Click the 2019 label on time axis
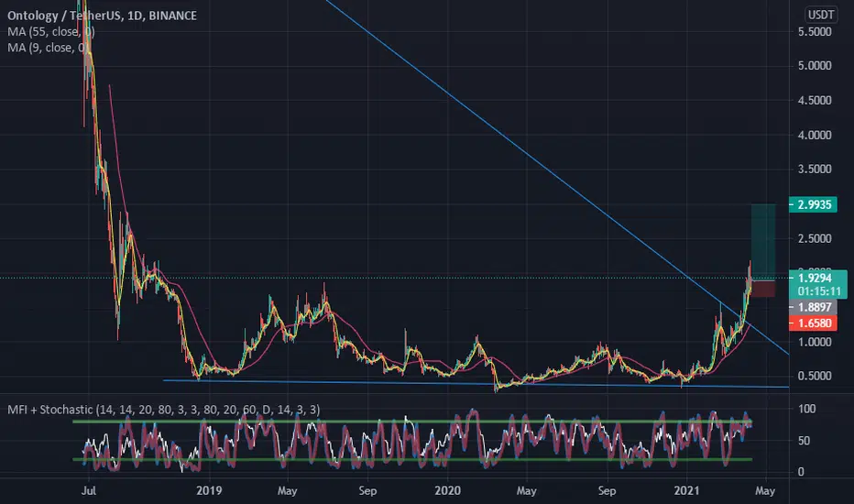 point(209,490)
